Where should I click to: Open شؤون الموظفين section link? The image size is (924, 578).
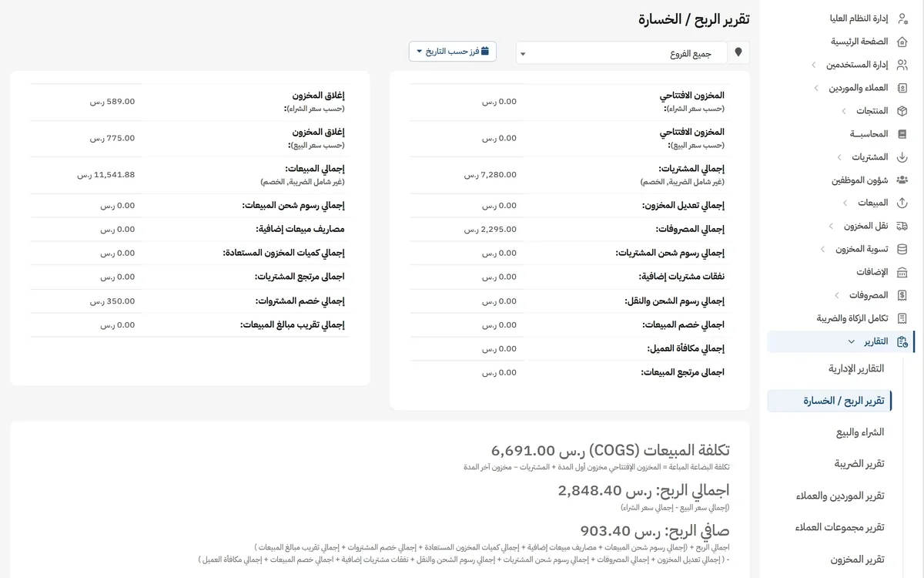[860, 180]
